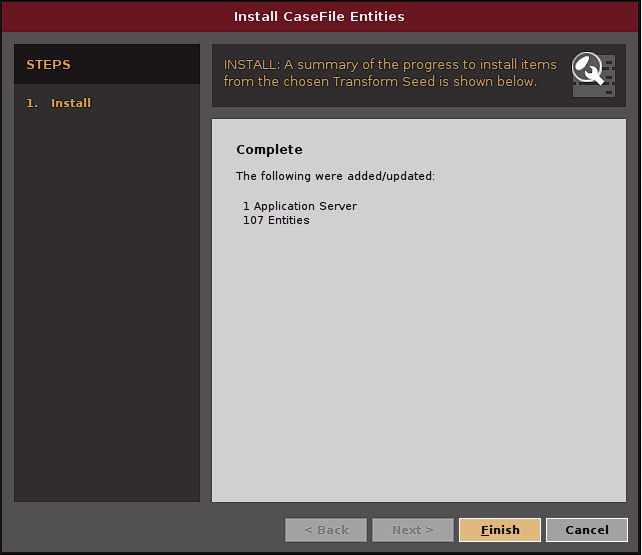Click the Finish button
Viewport: 642px width, 555px height.
pyautogui.click(x=499, y=530)
